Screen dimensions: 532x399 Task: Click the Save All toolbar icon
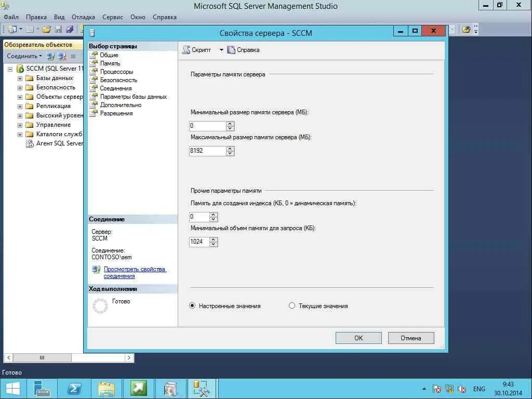pos(70,30)
